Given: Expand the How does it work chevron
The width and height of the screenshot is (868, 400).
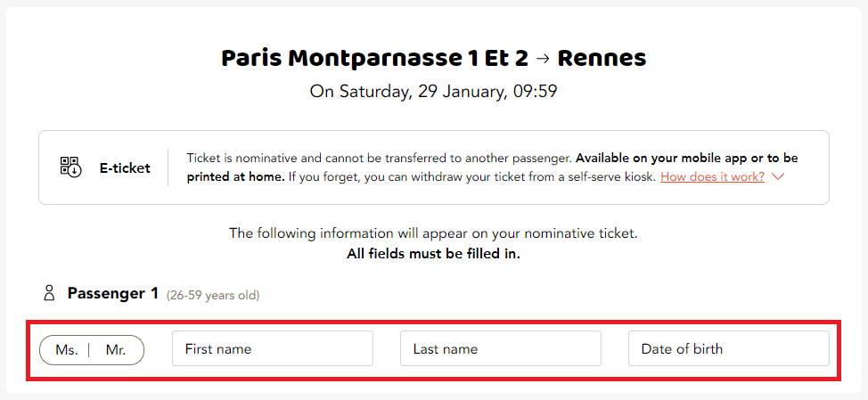Looking at the screenshot, I should click(x=778, y=177).
